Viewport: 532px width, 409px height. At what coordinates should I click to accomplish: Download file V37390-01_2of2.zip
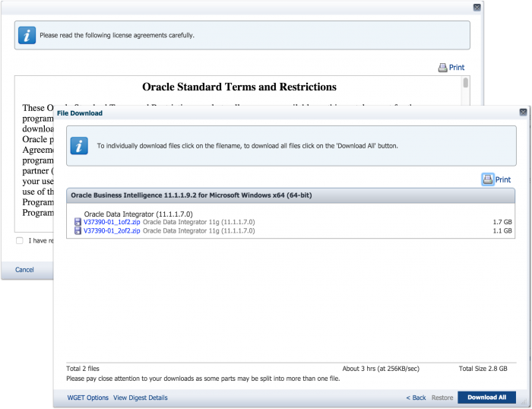coord(112,231)
